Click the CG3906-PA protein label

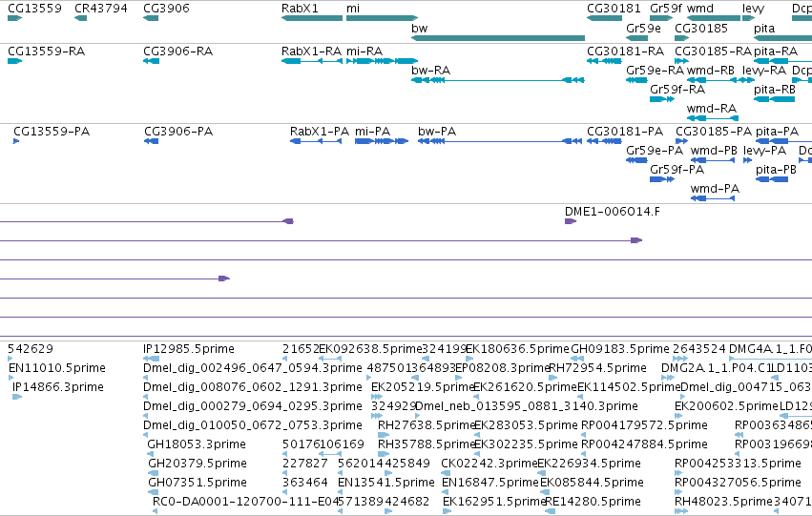(178, 132)
